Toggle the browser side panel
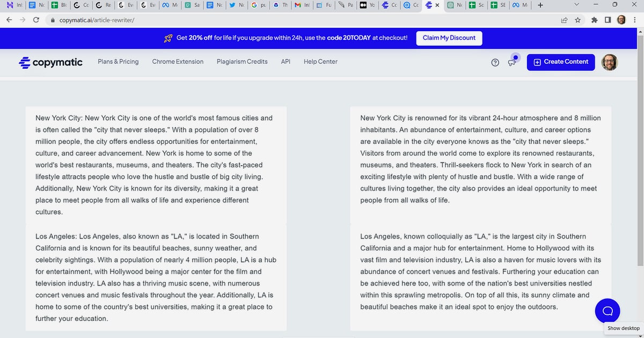 [607, 20]
